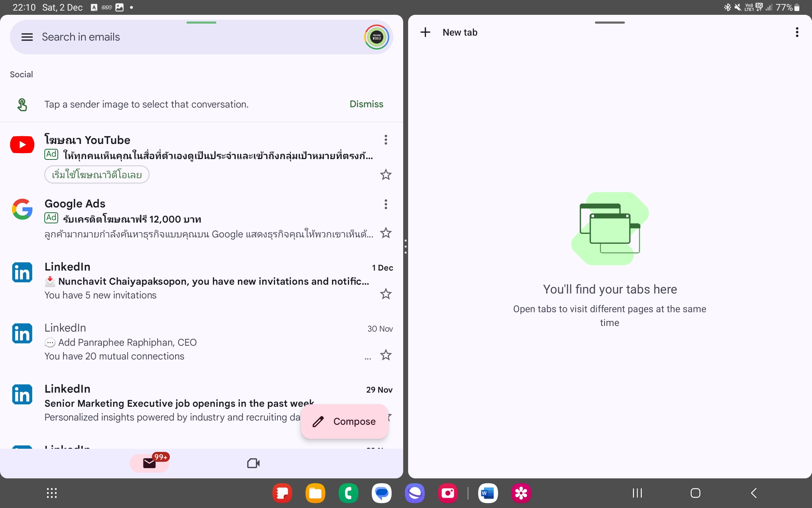This screenshot has height=508, width=812.
Task: Select LinkedIn sender image for 1 Dec email
Action: click(22, 272)
